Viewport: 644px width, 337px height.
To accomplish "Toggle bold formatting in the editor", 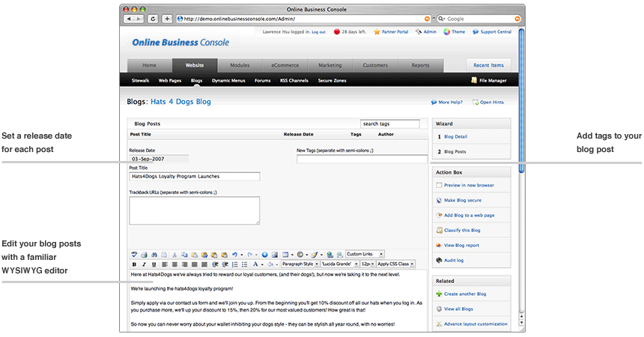I will tap(134, 264).
